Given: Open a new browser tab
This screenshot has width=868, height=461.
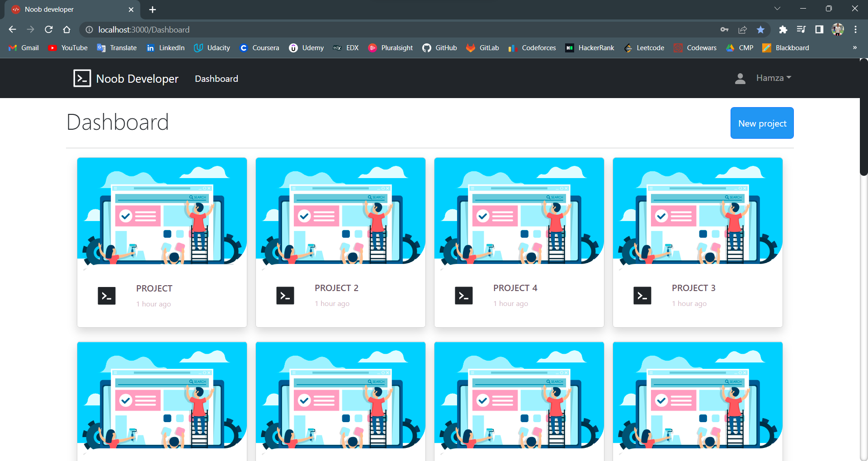Looking at the screenshot, I should click(x=152, y=9).
